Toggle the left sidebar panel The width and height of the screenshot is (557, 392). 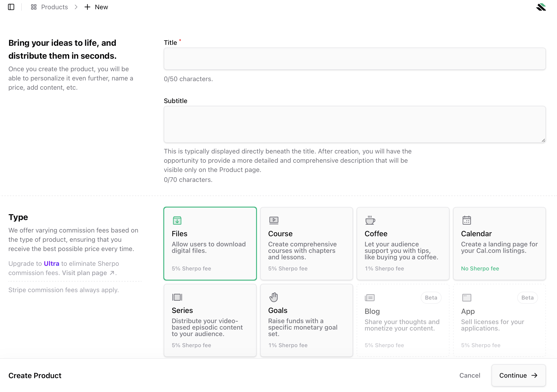tap(11, 7)
